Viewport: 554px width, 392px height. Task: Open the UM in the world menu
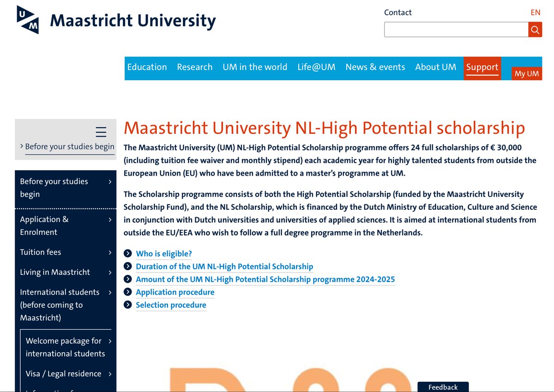coord(255,67)
